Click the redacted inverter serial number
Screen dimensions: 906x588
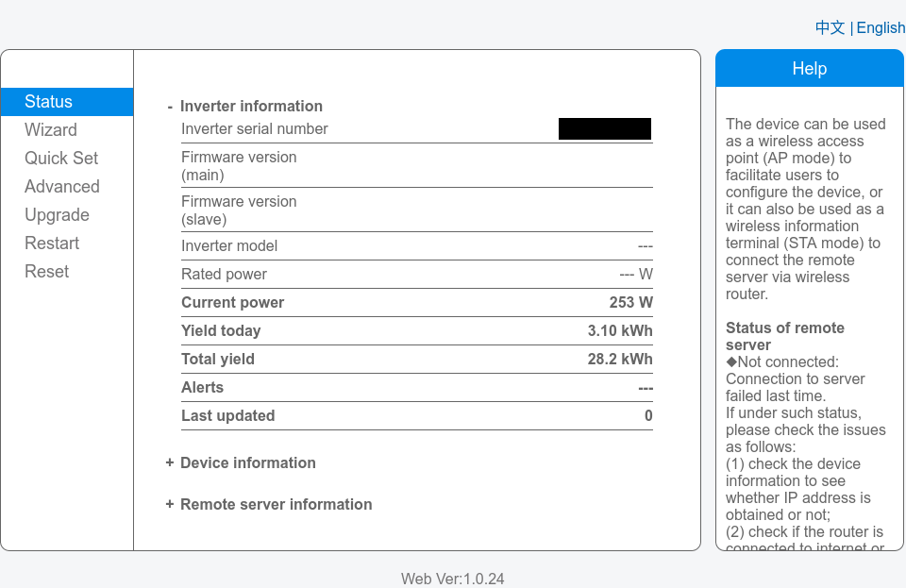point(605,129)
